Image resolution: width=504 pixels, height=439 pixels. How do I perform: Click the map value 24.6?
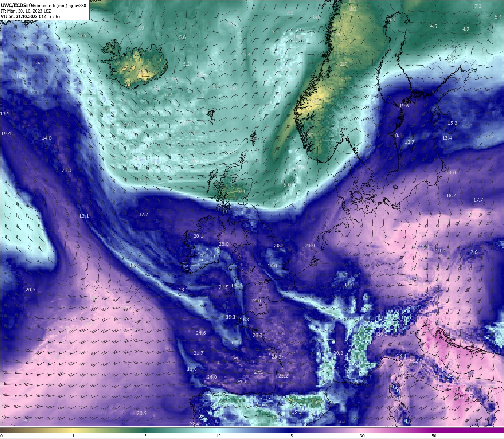pyautogui.click(x=201, y=333)
